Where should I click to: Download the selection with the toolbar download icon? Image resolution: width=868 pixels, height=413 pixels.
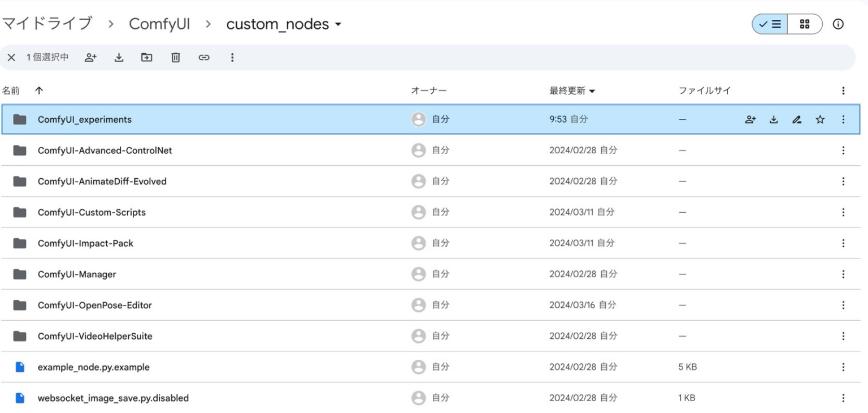(x=119, y=57)
